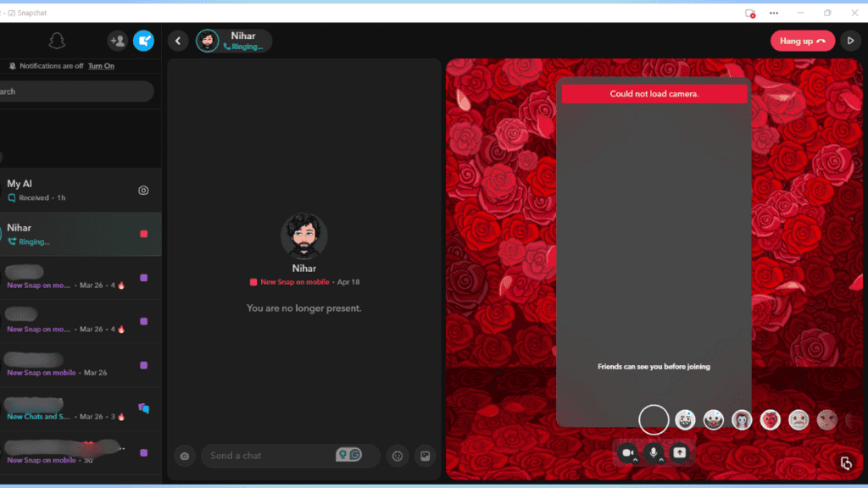This screenshot has width=868, height=488.
Task: Focus the Search field
Action: tap(76, 91)
